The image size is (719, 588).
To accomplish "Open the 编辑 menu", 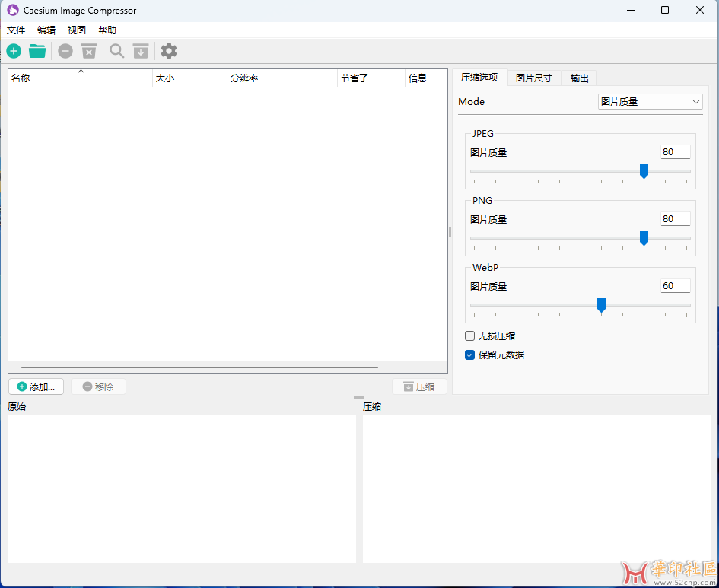I will (x=46, y=30).
